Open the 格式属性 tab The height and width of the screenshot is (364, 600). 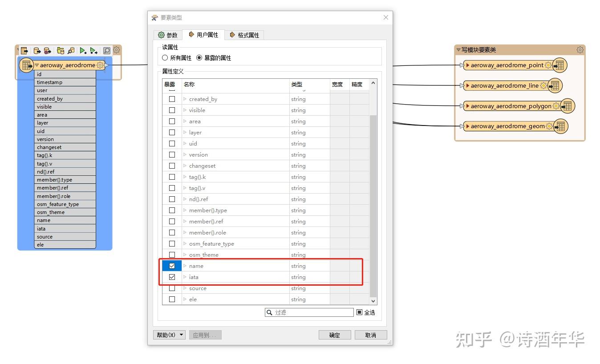point(244,34)
